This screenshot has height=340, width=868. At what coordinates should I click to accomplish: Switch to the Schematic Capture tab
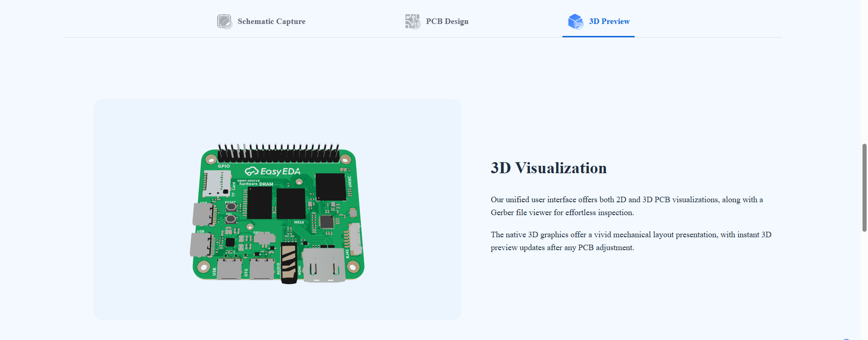click(x=261, y=22)
